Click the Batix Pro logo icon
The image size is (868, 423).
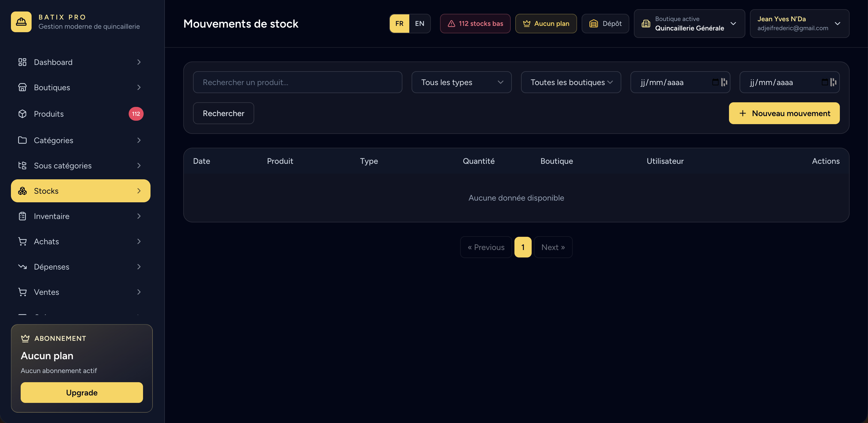pyautogui.click(x=21, y=22)
